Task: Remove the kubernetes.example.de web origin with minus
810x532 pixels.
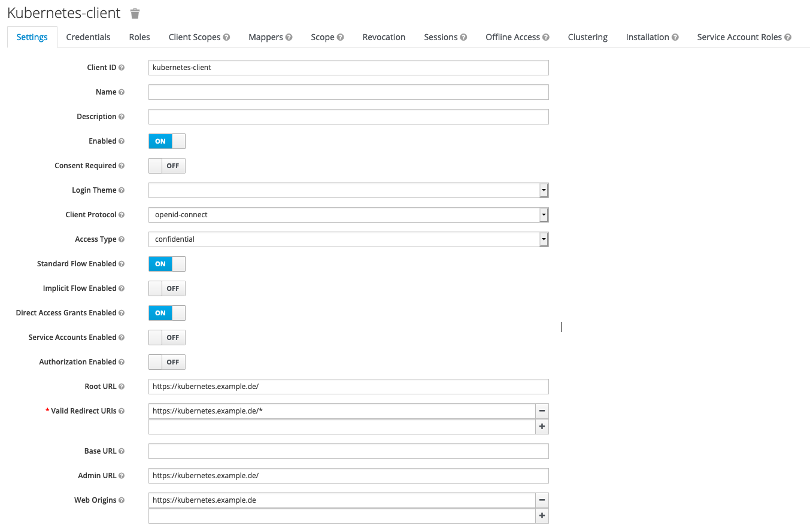Action: pos(542,500)
